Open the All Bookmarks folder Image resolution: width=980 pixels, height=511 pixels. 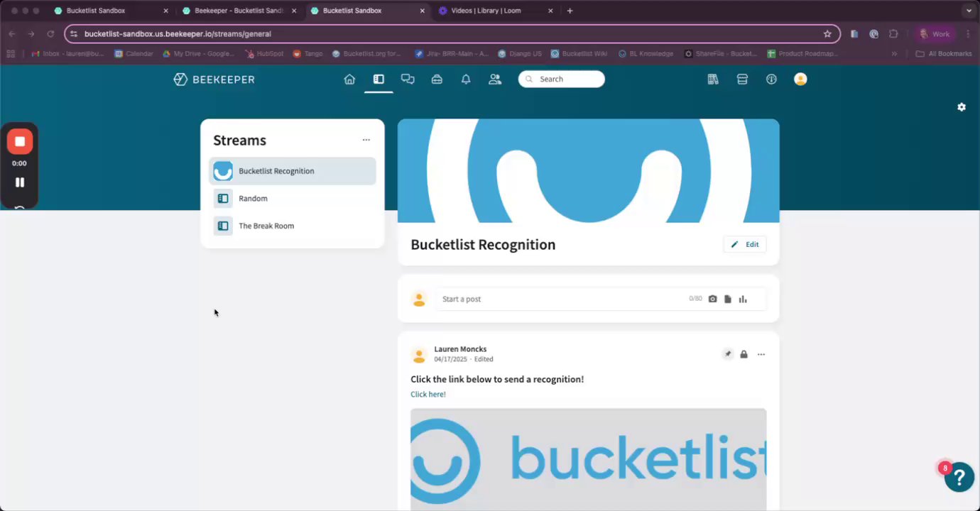click(944, 54)
